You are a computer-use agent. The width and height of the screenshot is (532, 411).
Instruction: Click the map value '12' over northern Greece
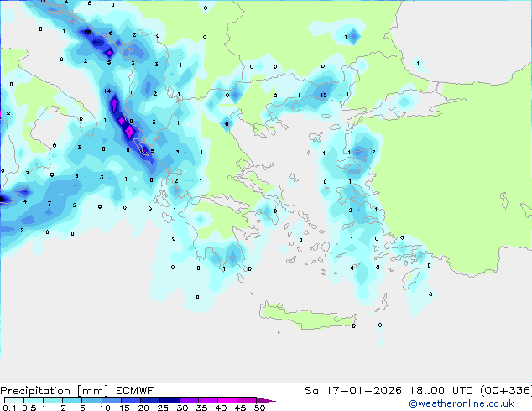point(323,96)
